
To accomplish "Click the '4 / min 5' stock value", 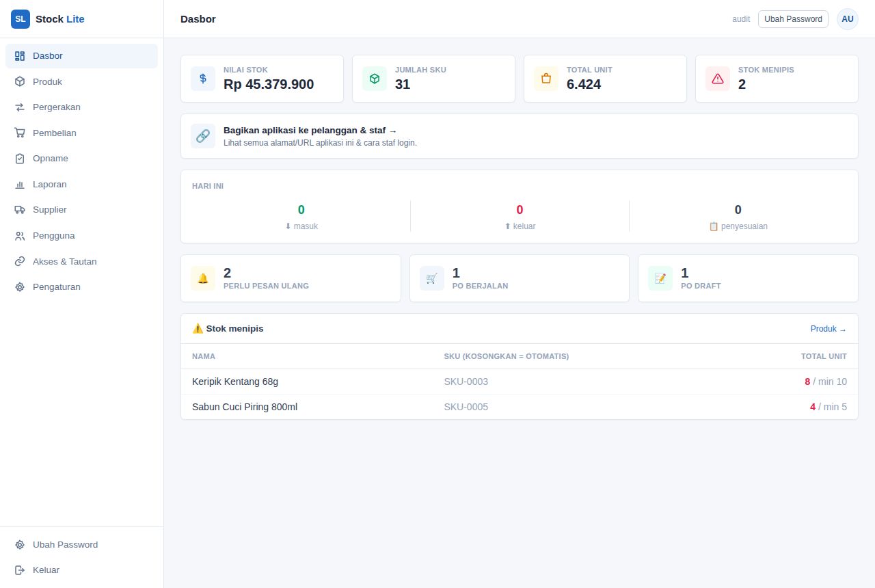I will click(829, 407).
